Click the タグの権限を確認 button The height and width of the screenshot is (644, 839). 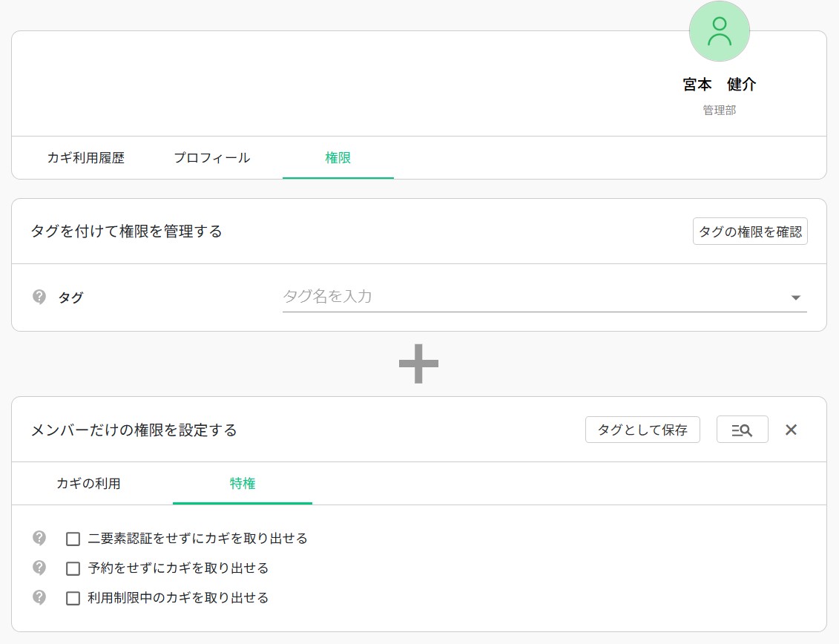749,231
